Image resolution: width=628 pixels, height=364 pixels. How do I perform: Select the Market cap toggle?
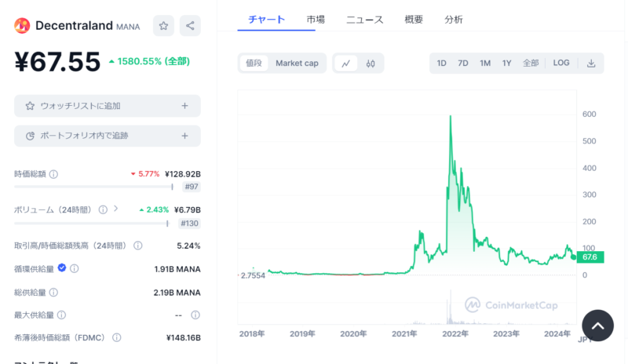click(297, 64)
